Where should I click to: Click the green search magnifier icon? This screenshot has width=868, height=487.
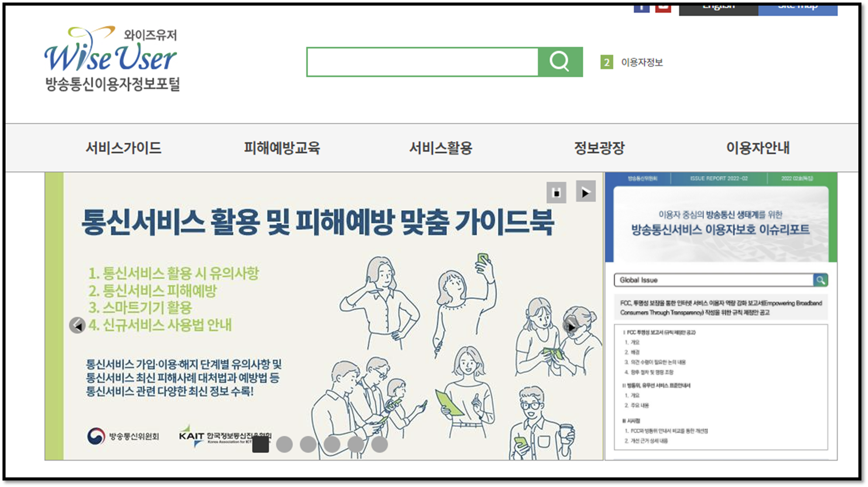[560, 62]
